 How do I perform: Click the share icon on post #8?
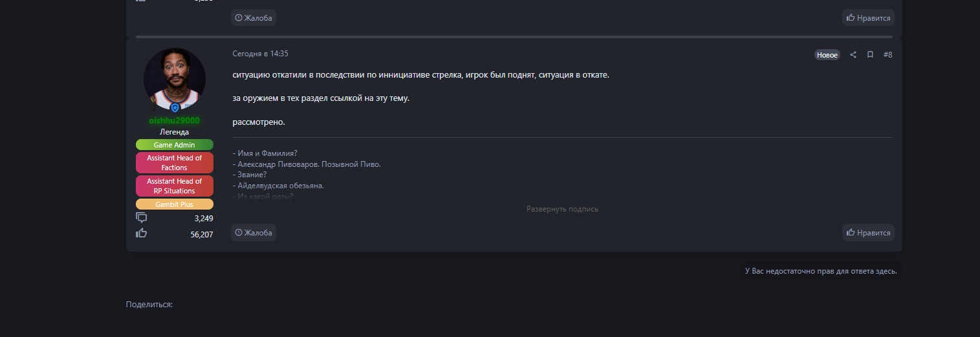point(853,55)
